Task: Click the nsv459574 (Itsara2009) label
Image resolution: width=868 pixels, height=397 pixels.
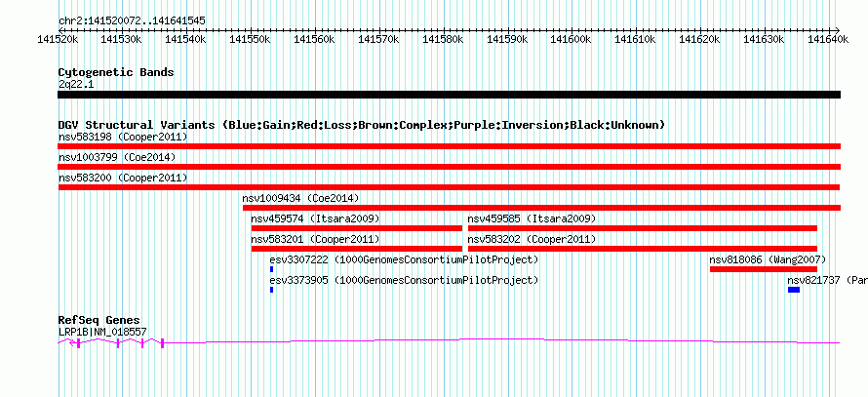Action: 316,218
